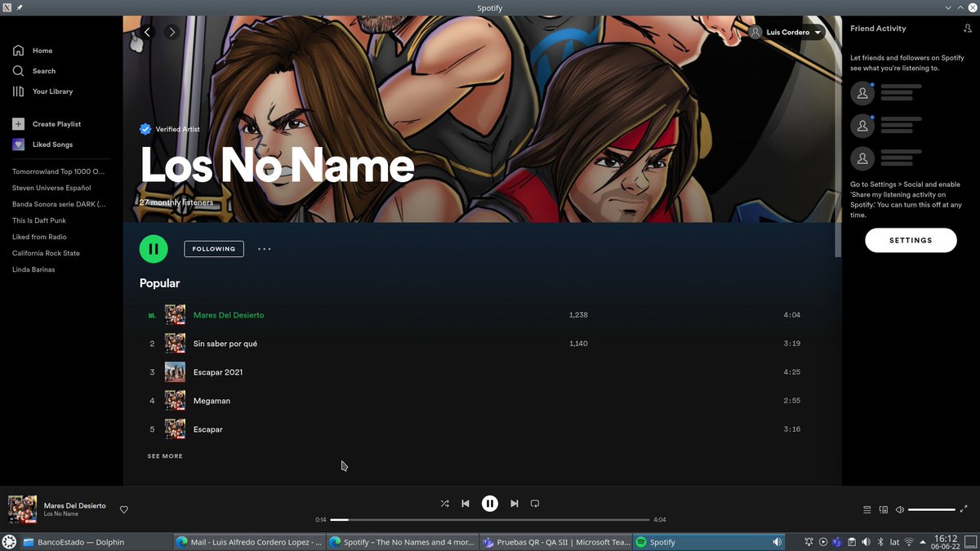Skip to the previous track

click(x=465, y=504)
